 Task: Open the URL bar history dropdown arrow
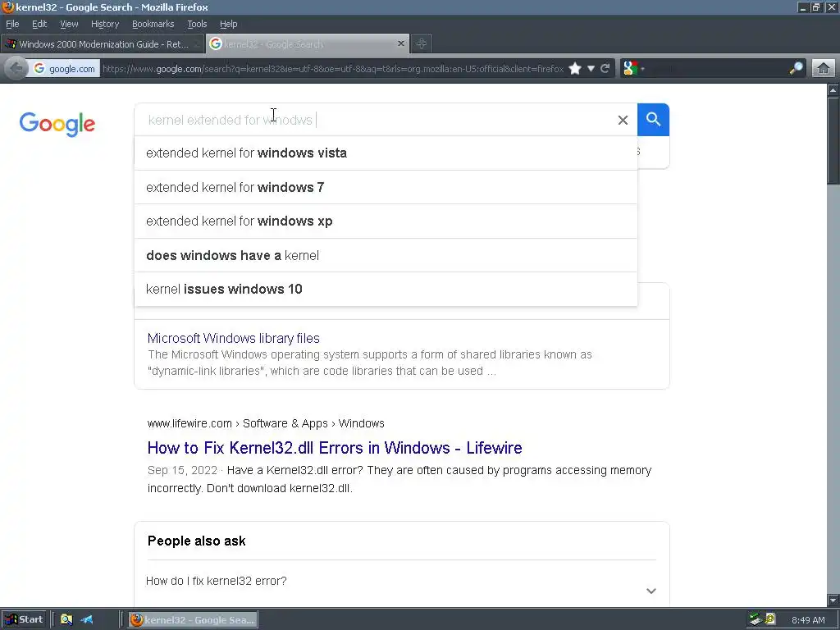tap(591, 69)
